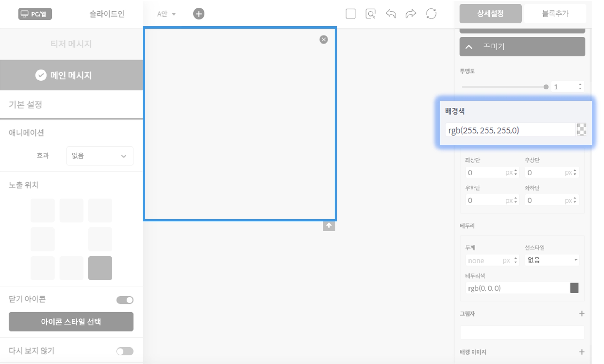Click the square frame icon in toolbar

(350, 14)
